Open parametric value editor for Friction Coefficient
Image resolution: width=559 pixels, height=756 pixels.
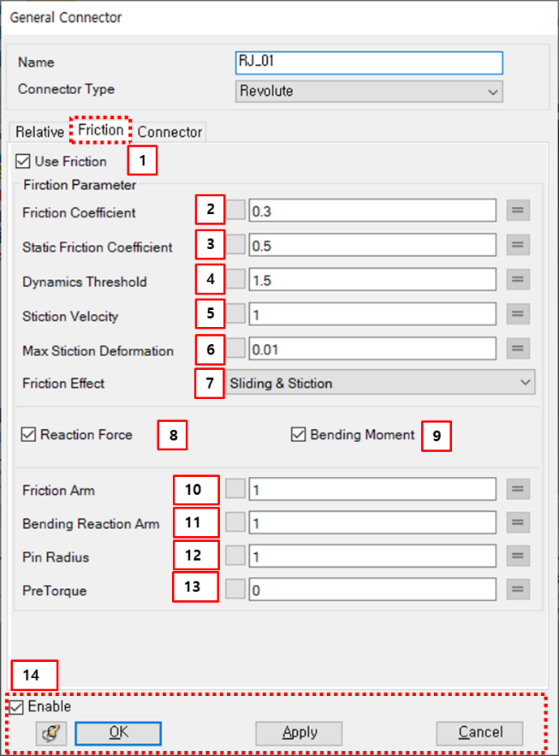(518, 210)
